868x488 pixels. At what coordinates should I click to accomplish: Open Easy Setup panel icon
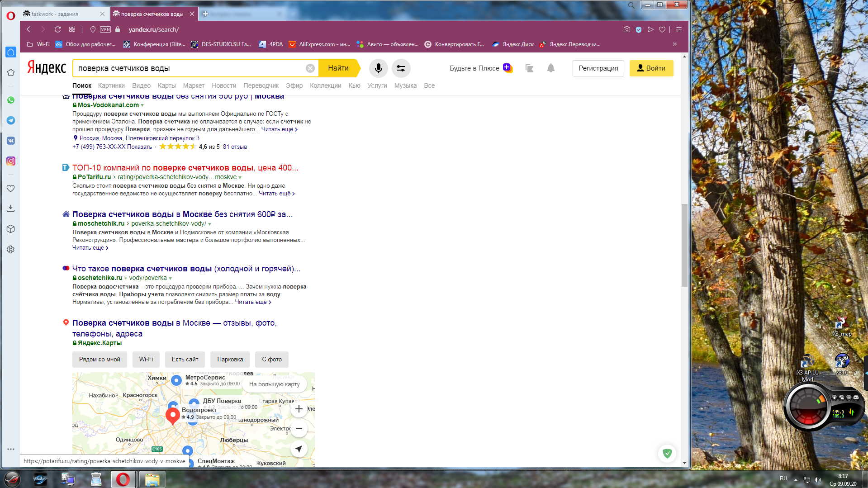tap(679, 29)
